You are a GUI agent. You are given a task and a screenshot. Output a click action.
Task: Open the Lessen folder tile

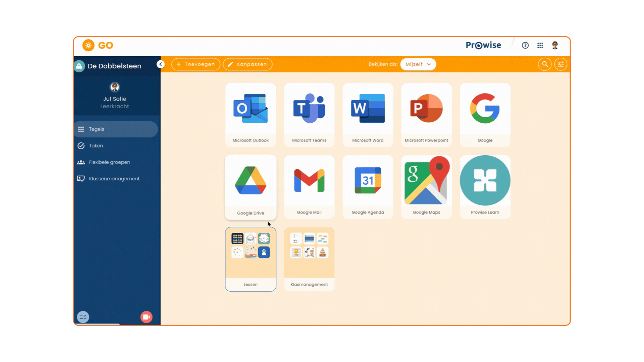tap(251, 259)
